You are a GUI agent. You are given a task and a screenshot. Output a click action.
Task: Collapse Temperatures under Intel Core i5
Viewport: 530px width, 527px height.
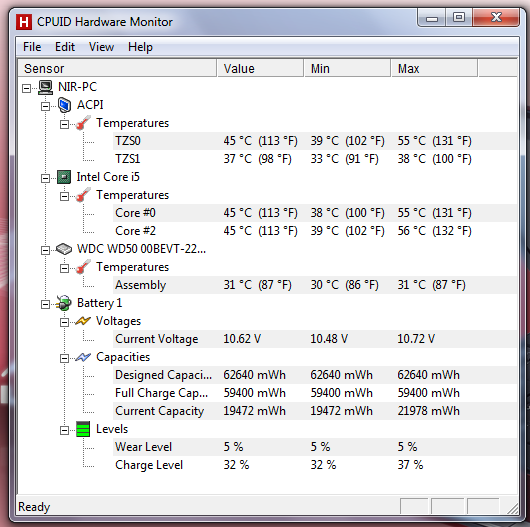tap(64, 196)
